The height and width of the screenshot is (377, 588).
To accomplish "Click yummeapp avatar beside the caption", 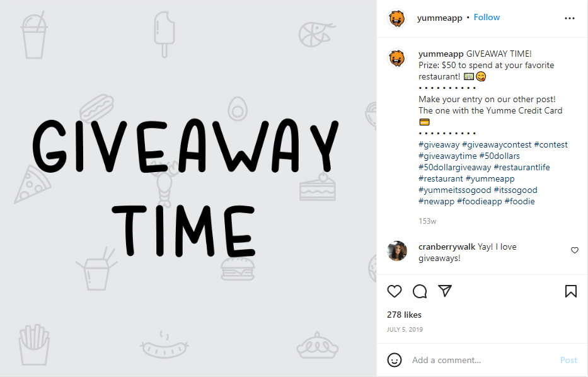I will [397, 58].
